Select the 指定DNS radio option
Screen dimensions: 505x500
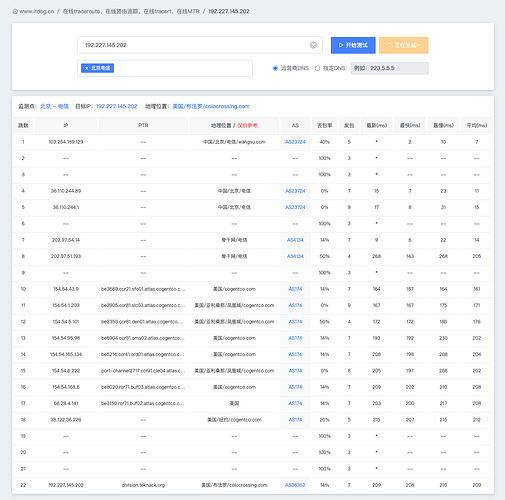317,68
